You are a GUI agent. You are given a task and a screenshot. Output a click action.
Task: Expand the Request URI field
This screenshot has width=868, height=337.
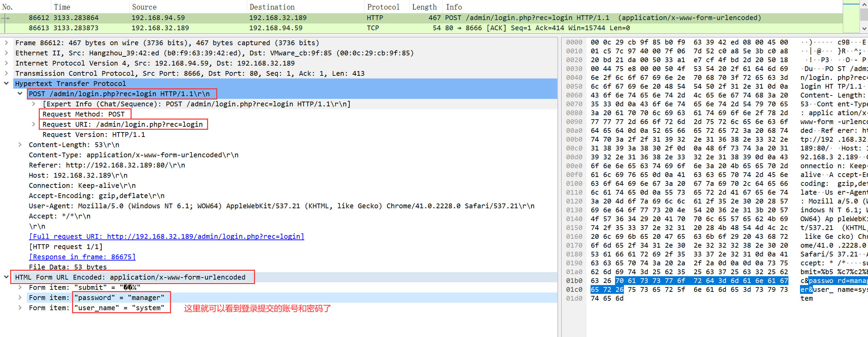click(33, 124)
